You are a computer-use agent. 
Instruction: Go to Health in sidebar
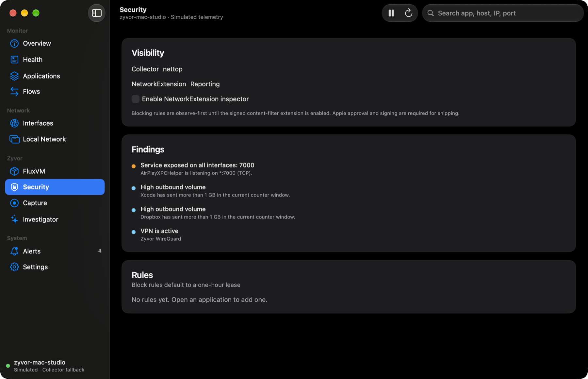pyautogui.click(x=55, y=60)
